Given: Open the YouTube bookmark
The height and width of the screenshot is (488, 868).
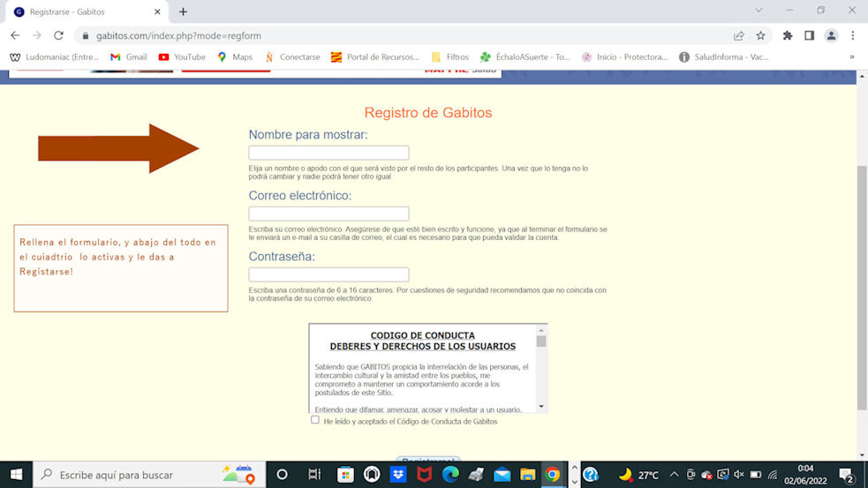Looking at the screenshot, I should (182, 57).
